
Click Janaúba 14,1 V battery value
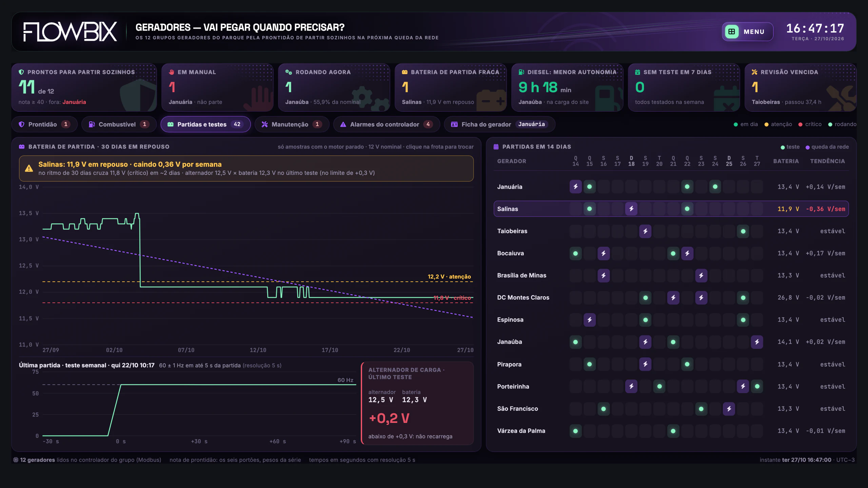(x=788, y=342)
